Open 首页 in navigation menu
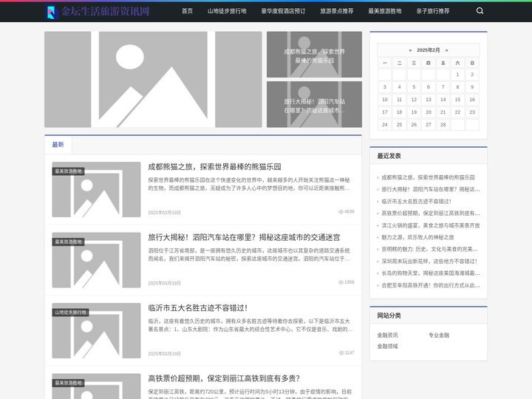The image size is (532, 399). [x=187, y=11]
